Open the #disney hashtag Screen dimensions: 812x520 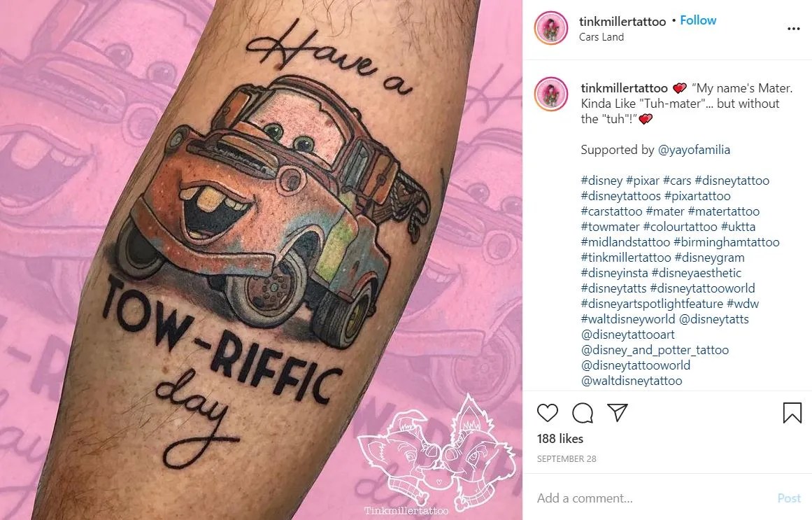pos(601,181)
